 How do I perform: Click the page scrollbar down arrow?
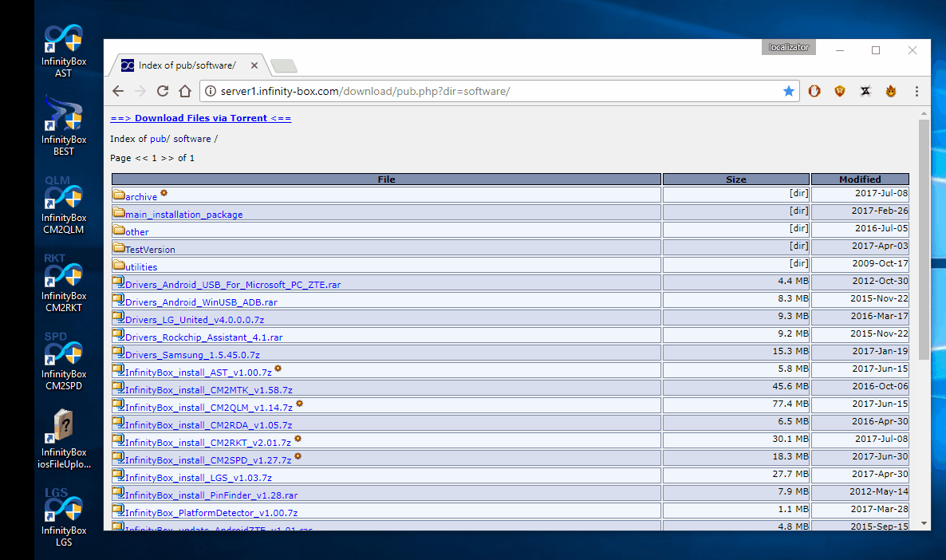pos(924,523)
